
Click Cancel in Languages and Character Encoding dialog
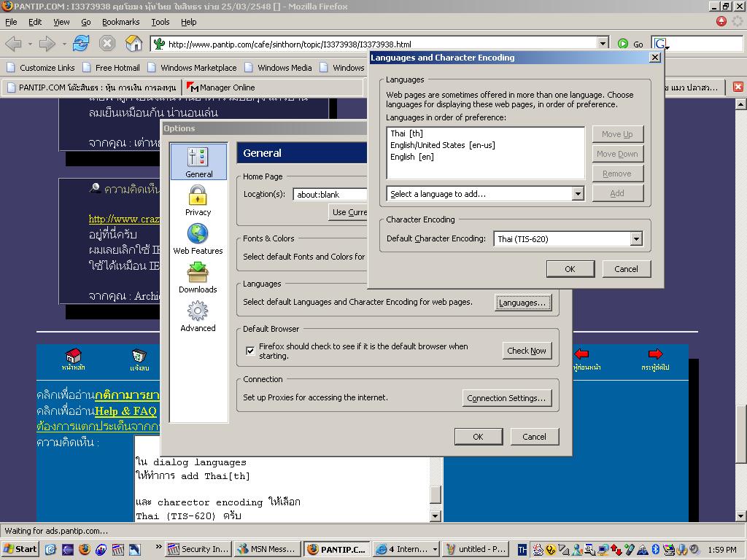click(x=626, y=269)
